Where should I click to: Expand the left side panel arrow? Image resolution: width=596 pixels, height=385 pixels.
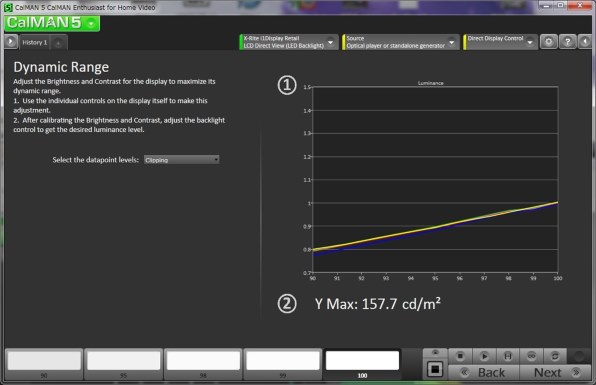pyautogui.click(x=11, y=41)
